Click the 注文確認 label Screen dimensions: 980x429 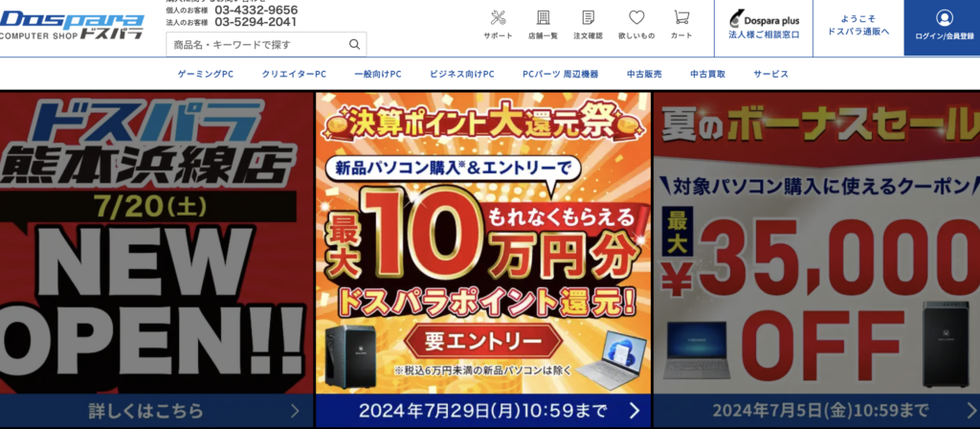point(589,35)
